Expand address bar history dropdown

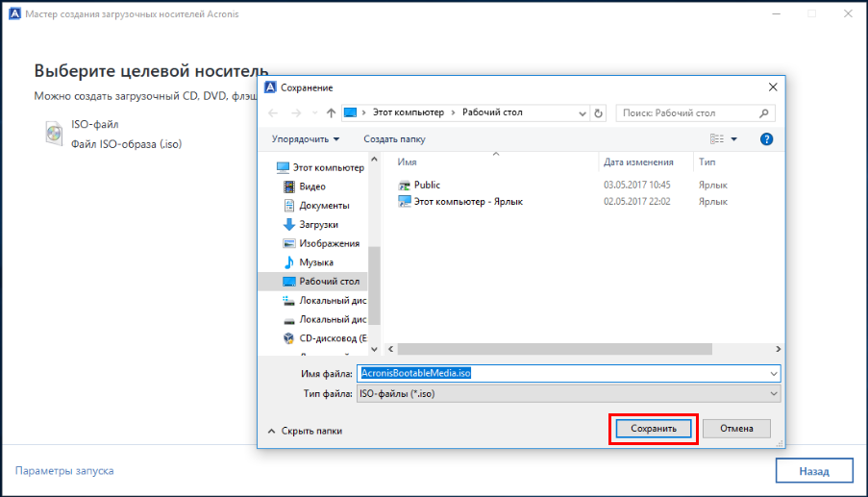pos(583,113)
